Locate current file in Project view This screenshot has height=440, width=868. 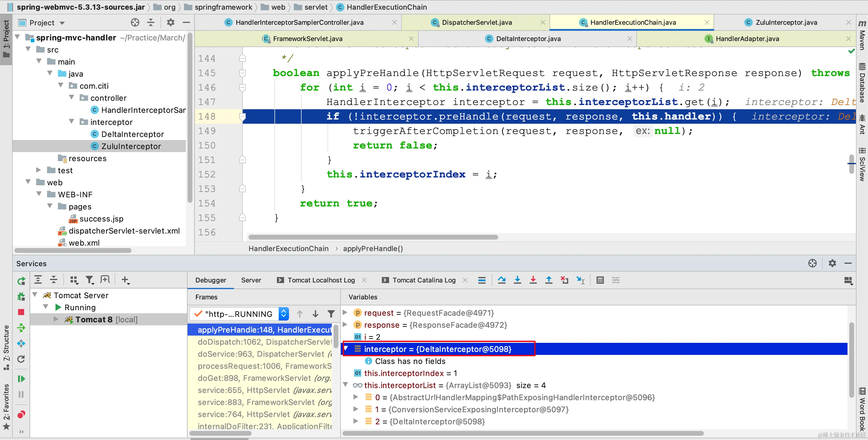(x=135, y=23)
